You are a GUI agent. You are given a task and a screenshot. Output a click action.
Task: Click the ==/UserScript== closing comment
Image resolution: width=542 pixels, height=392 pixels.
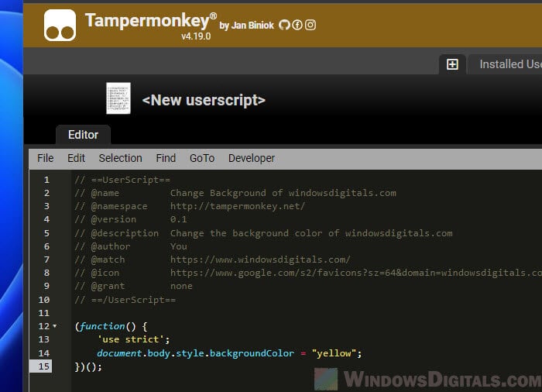(x=125, y=300)
